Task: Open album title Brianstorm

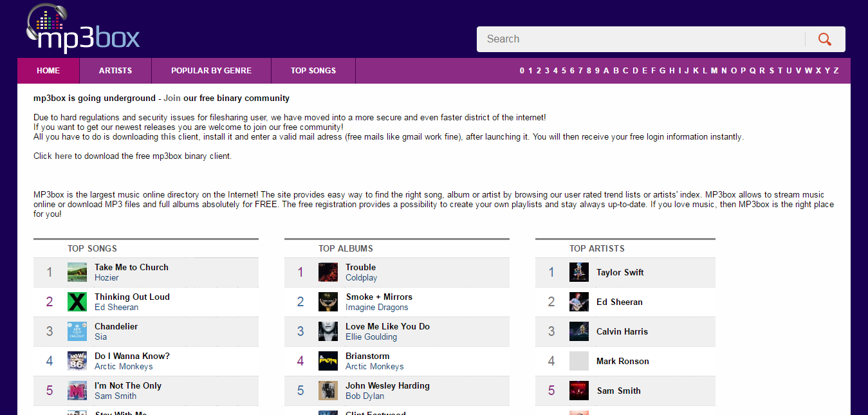Action: (367, 356)
